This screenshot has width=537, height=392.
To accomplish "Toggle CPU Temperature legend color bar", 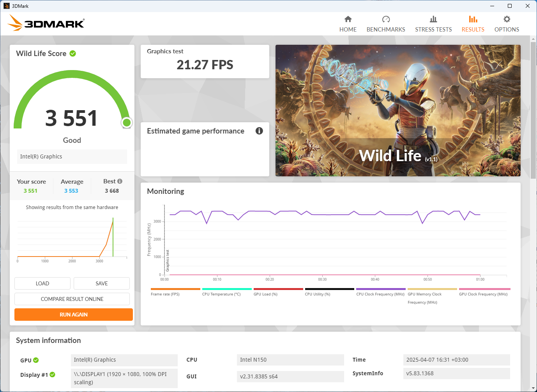I will point(227,289).
